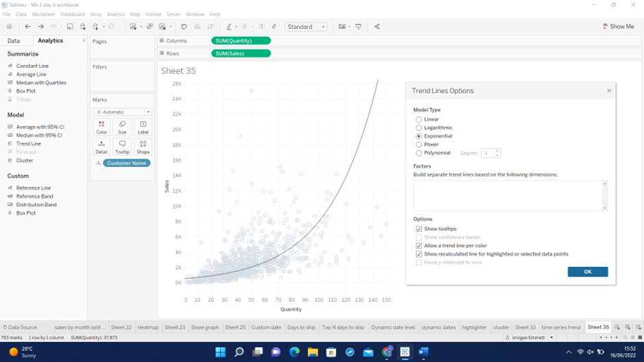Viewport: 644px width, 362px height.
Task: Open the Tooltip mark editor
Action: 122,147
